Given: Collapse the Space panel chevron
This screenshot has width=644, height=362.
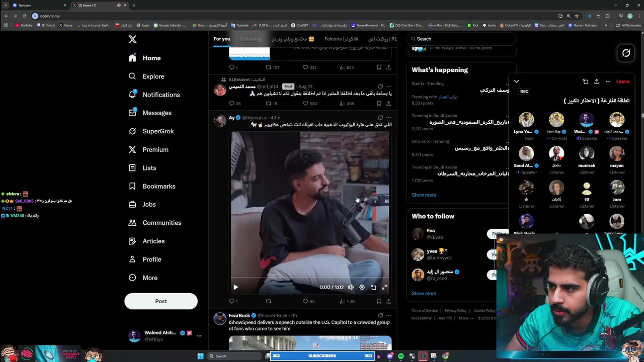Looking at the screenshot, I should point(516,81).
